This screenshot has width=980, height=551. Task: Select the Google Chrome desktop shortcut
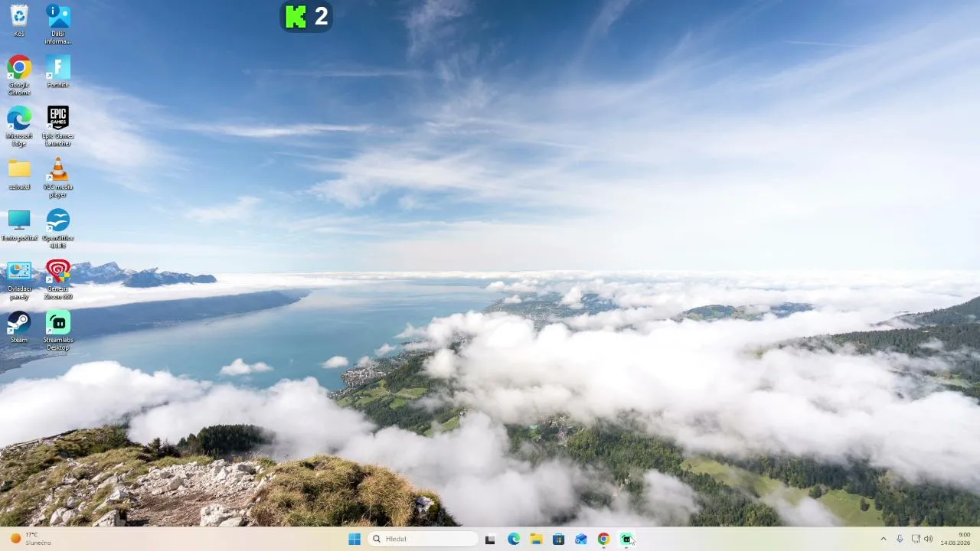coord(19,75)
